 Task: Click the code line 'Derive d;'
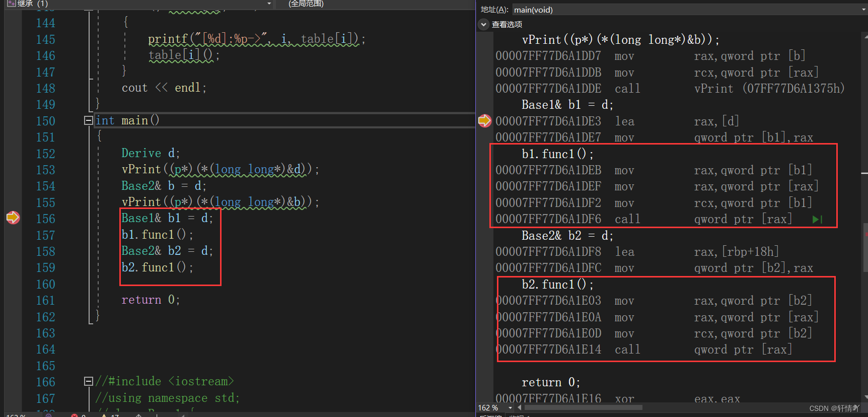point(151,153)
